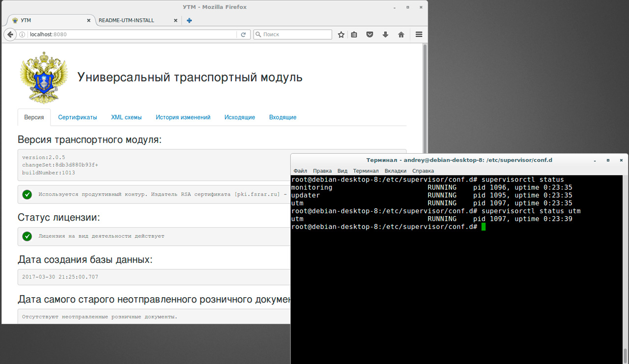Open История изменений tab
629x364 pixels.
pos(183,117)
